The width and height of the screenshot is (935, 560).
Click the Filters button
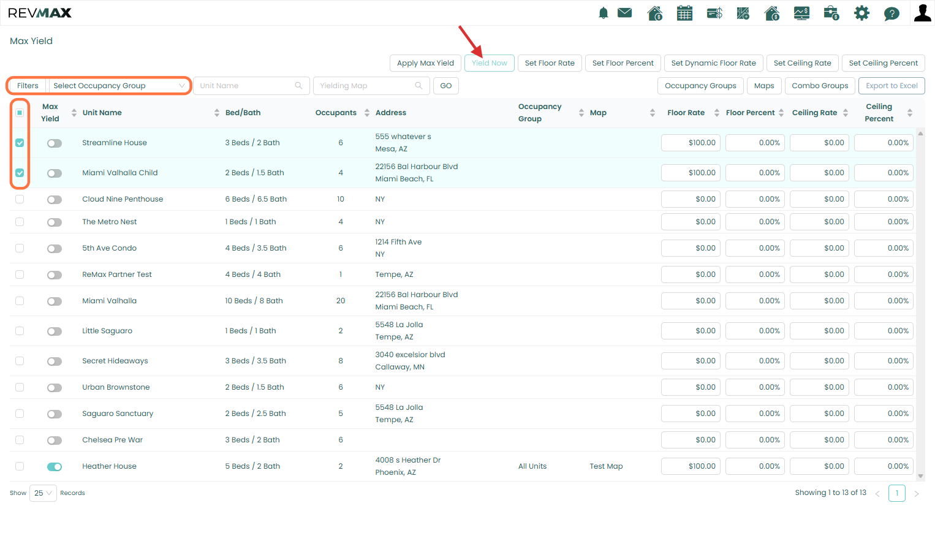click(28, 86)
